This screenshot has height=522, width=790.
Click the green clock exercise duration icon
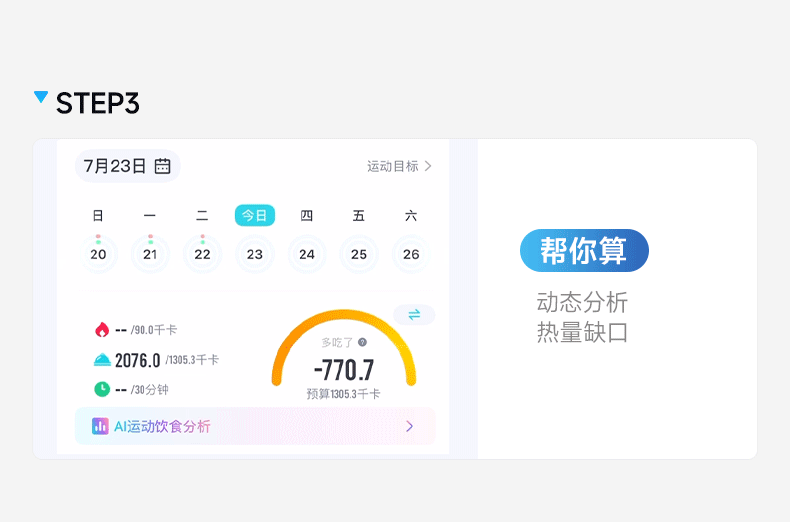102,389
